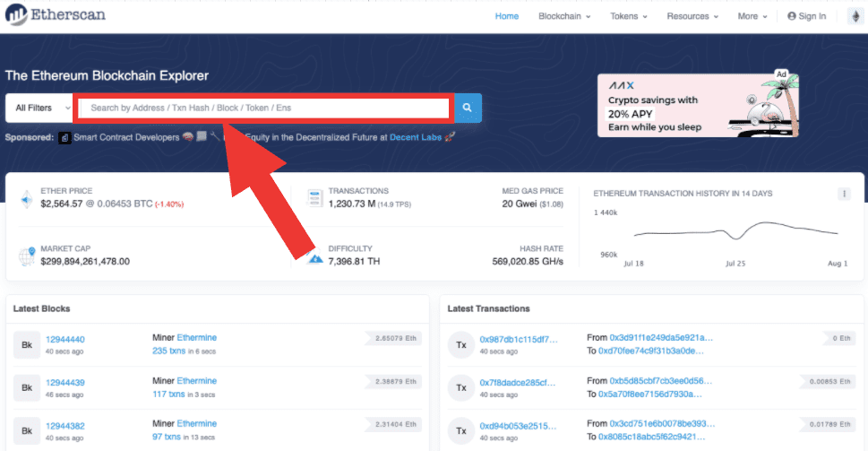The height and width of the screenshot is (451, 868).
Task: Click Ethereum Transaction History in 14 Days title
Action: 683,194
